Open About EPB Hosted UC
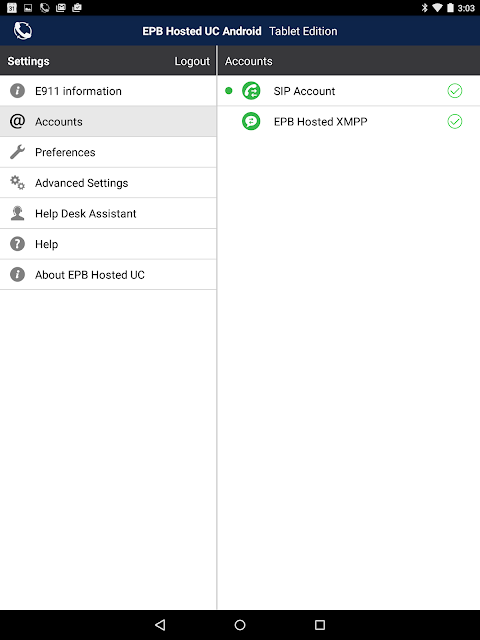 coord(108,275)
